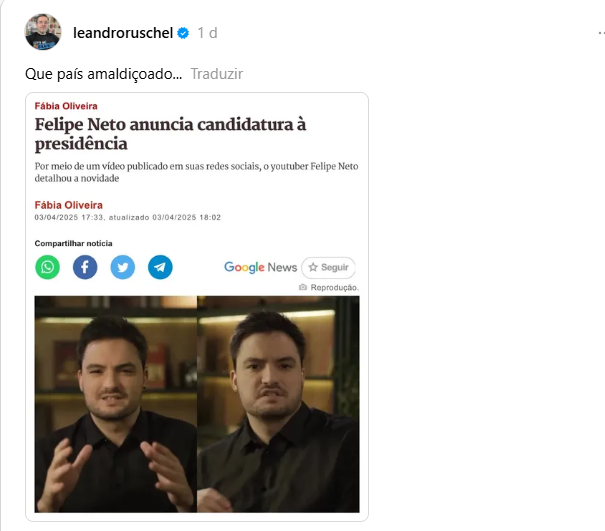Click the 1 d post timestamp
Screen dimensions: 605x531
(207, 33)
